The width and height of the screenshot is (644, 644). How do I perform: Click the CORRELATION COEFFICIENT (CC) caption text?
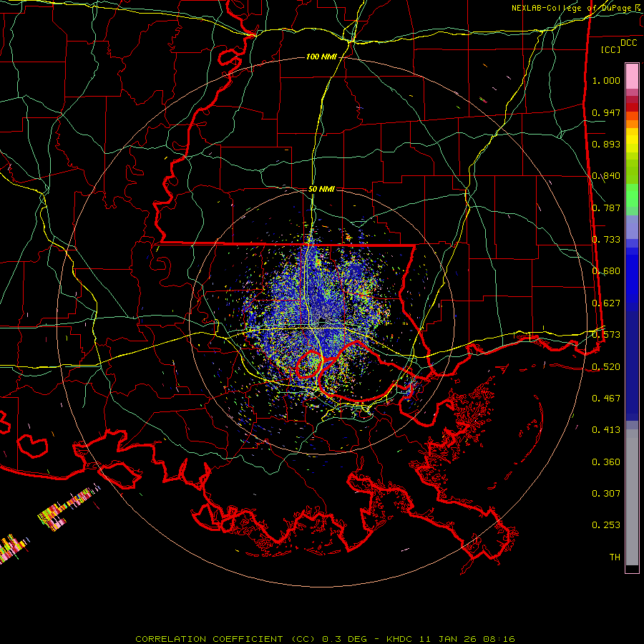pos(225,639)
